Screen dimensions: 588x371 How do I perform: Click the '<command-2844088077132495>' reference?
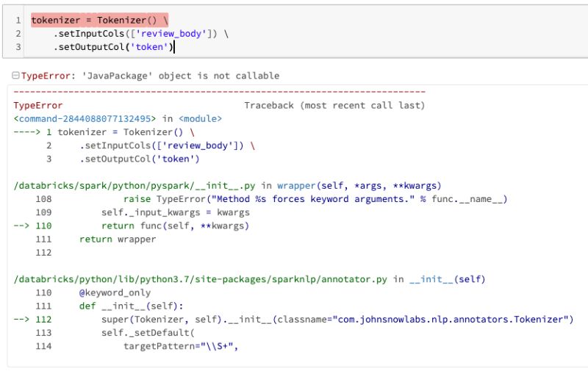[85, 119]
